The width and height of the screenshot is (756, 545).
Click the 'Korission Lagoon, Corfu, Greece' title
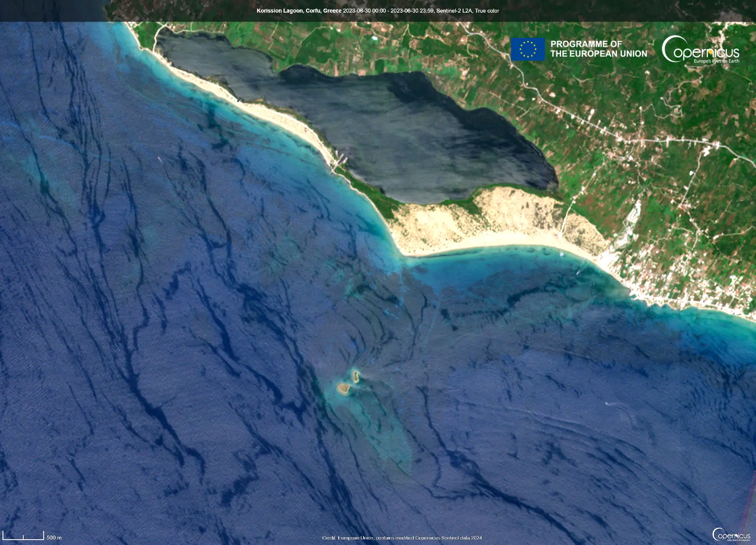299,11
